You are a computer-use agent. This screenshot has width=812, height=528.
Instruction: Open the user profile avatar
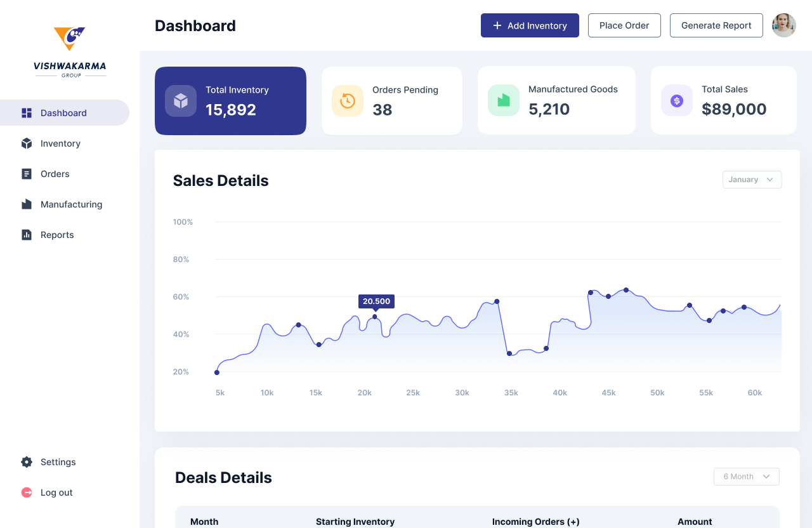click(783, 25)
